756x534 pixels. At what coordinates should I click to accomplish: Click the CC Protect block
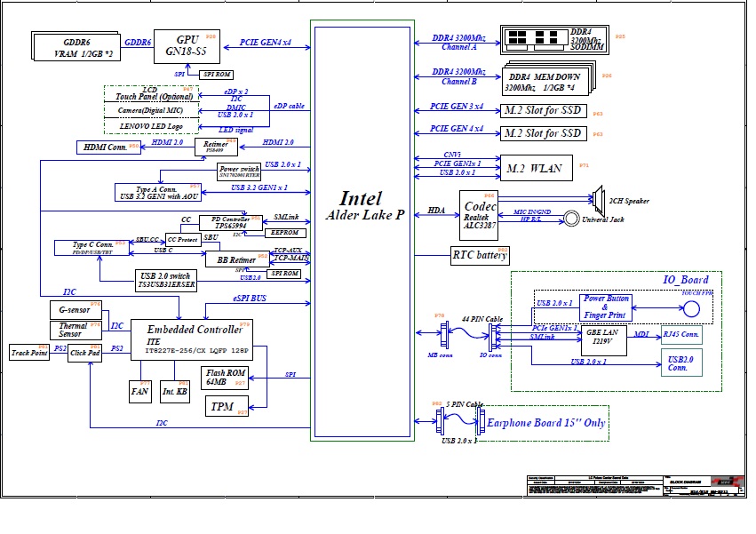coord(183,240)
